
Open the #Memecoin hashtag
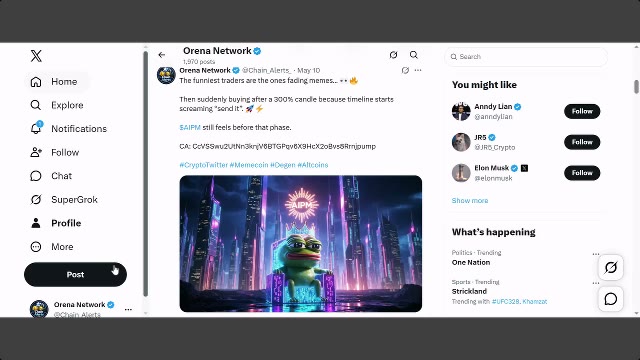tap(249, 165)
